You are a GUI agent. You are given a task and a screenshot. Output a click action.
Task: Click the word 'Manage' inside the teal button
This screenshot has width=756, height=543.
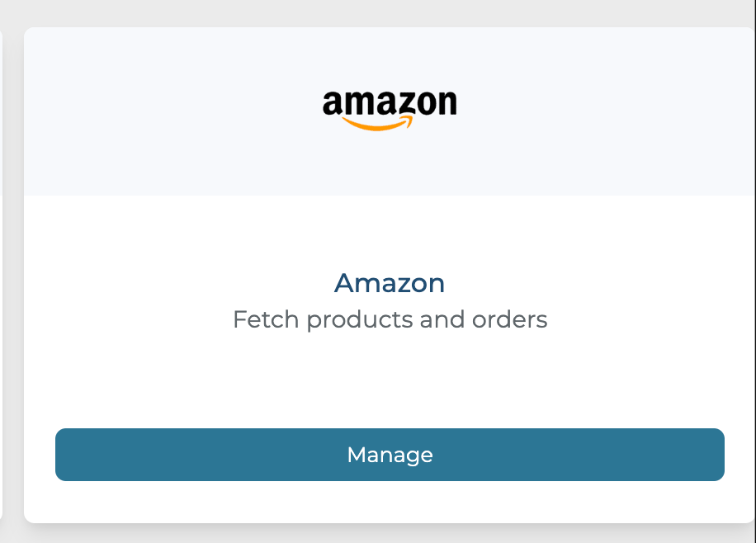(390, 455)
